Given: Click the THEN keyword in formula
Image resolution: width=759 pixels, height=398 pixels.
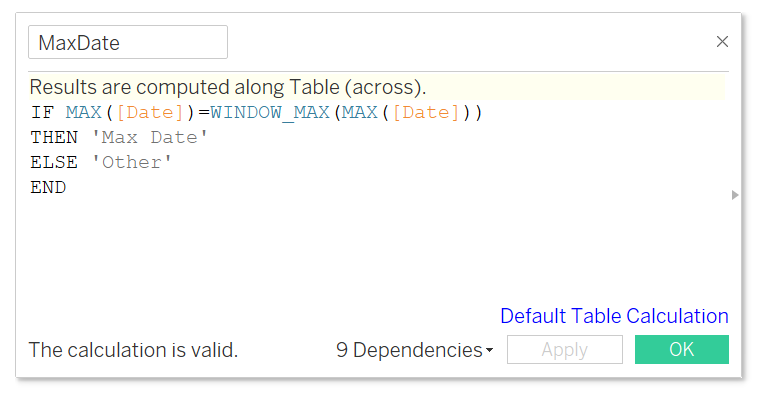Looking at the screenshot, I should [54, 138].
